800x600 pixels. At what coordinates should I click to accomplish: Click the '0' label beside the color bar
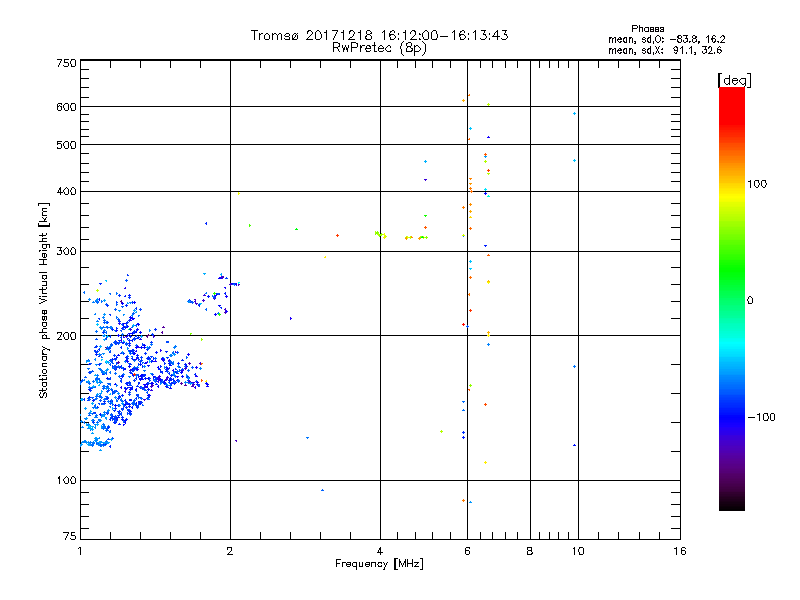750,300
